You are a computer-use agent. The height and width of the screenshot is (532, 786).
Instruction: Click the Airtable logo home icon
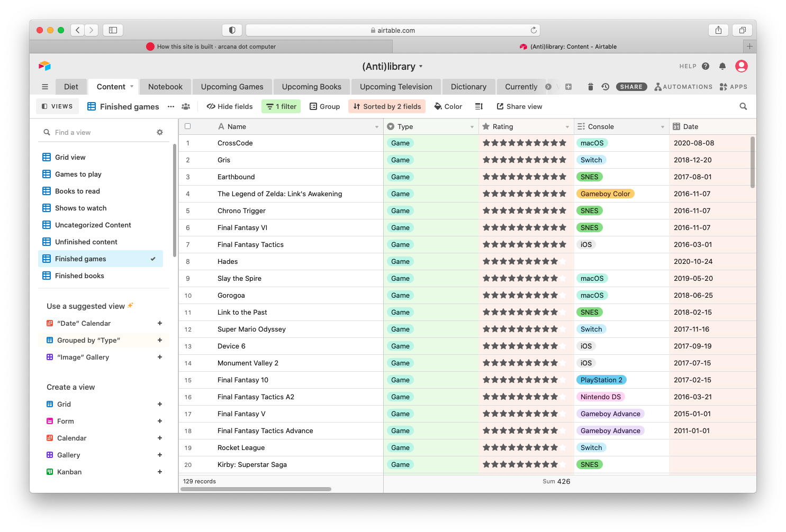(x=44, y=66)
